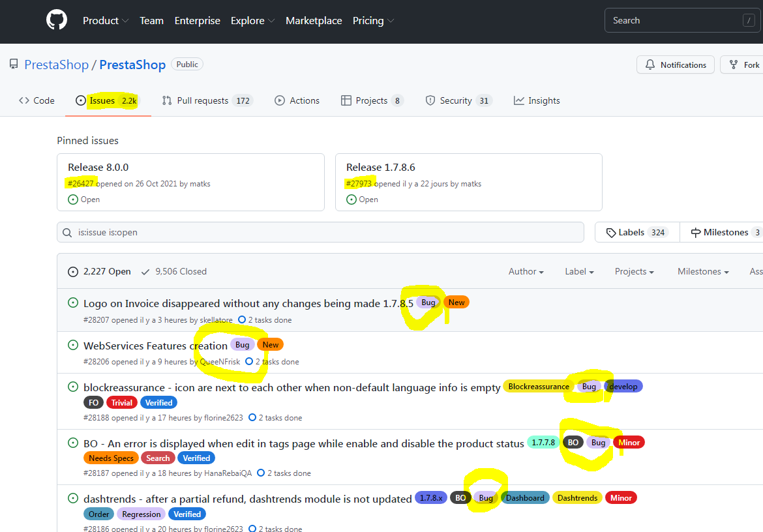Show the 2,227 Open issues filter
Image resolution: width=763 pixels, height=532 pixels.
point(99,271)
